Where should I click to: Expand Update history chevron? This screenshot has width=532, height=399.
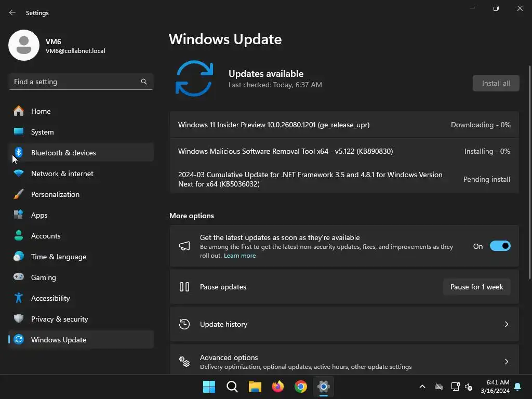506,324
